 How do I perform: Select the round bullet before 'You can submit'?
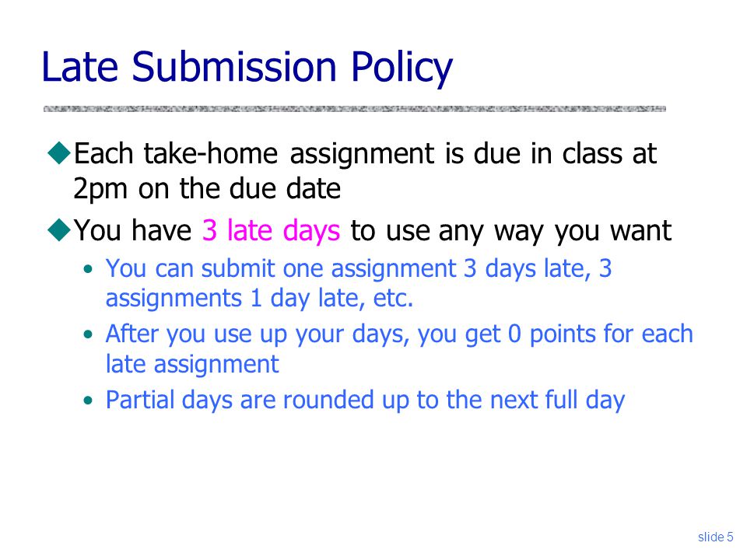click(x=88, y=269)
